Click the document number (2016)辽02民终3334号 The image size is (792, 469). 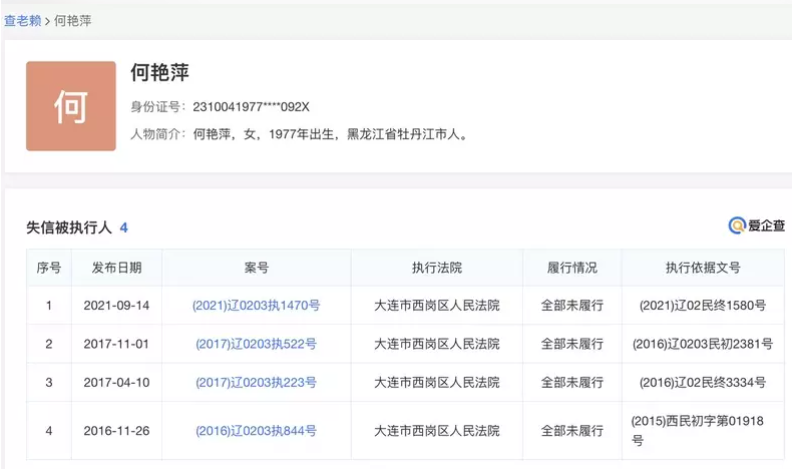[x=703, y=382]
